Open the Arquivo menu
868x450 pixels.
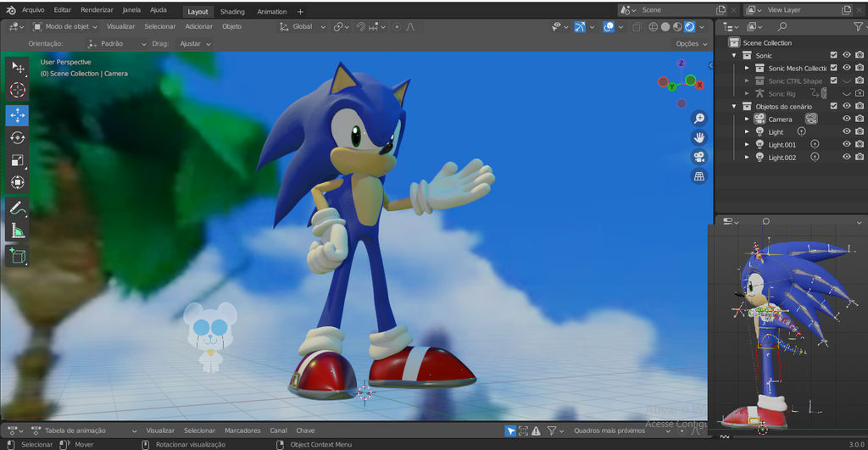tap(33, 10)
